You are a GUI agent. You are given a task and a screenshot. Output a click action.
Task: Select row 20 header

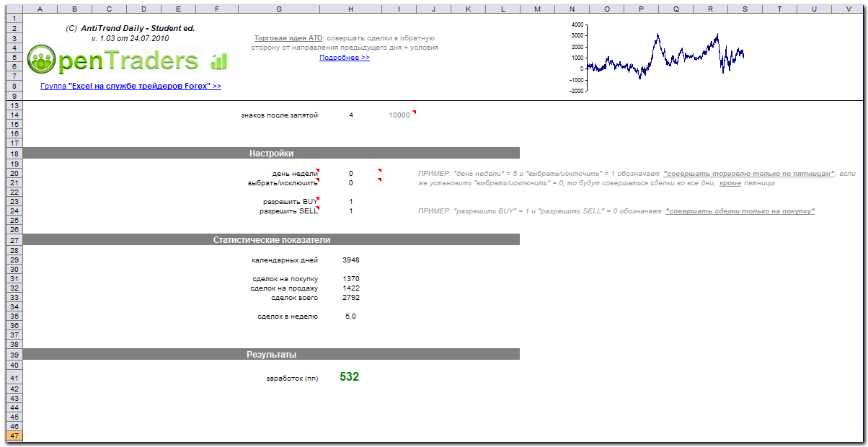14,174
